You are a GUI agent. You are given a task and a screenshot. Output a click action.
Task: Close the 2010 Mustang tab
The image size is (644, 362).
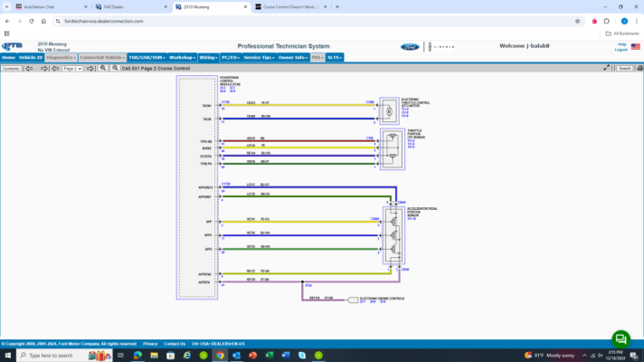(x=245, y=7)
